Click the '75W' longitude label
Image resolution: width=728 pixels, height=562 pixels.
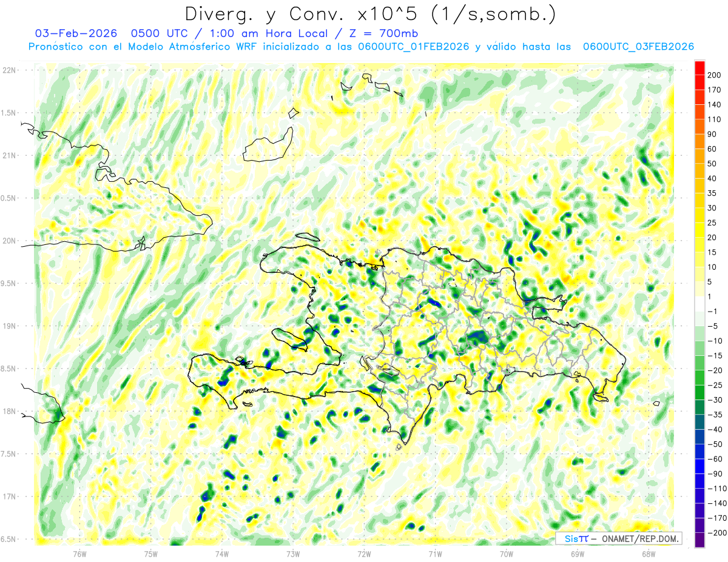(151, 554)
